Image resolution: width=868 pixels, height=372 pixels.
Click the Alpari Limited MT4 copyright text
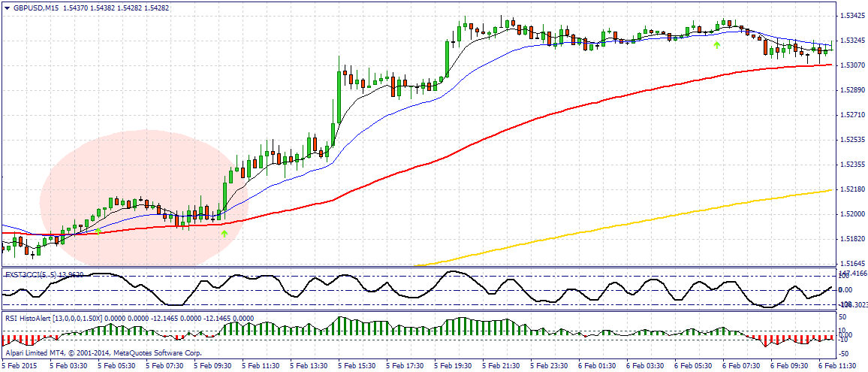[x=103, y=352]
